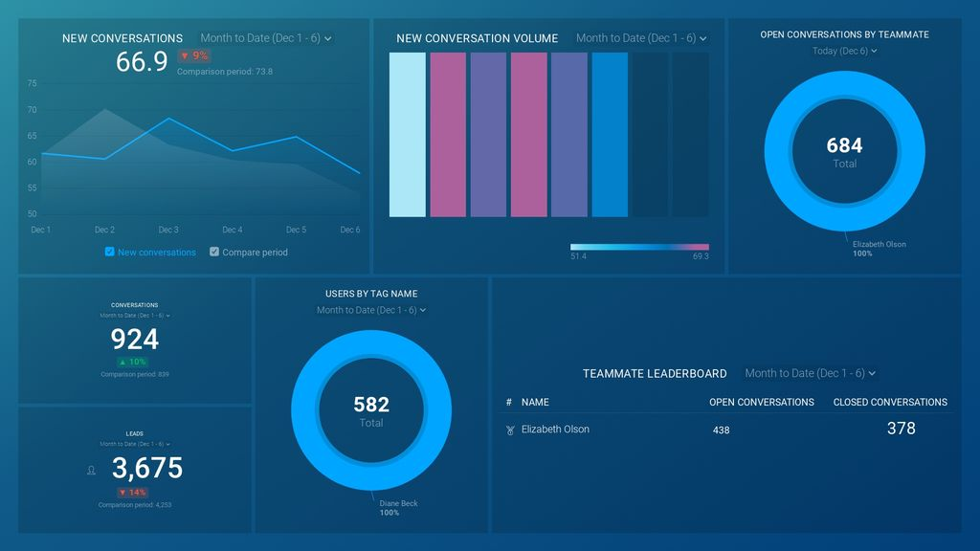980x551 pixels.
Task: Sort by Closed Conversations column header
Action: coord(890,403)
